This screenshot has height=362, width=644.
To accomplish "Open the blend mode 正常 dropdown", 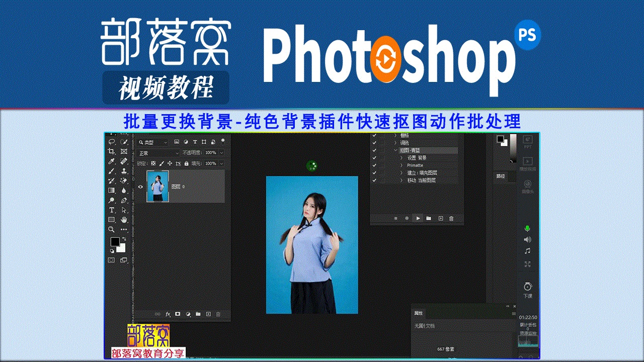I will 158,153.
